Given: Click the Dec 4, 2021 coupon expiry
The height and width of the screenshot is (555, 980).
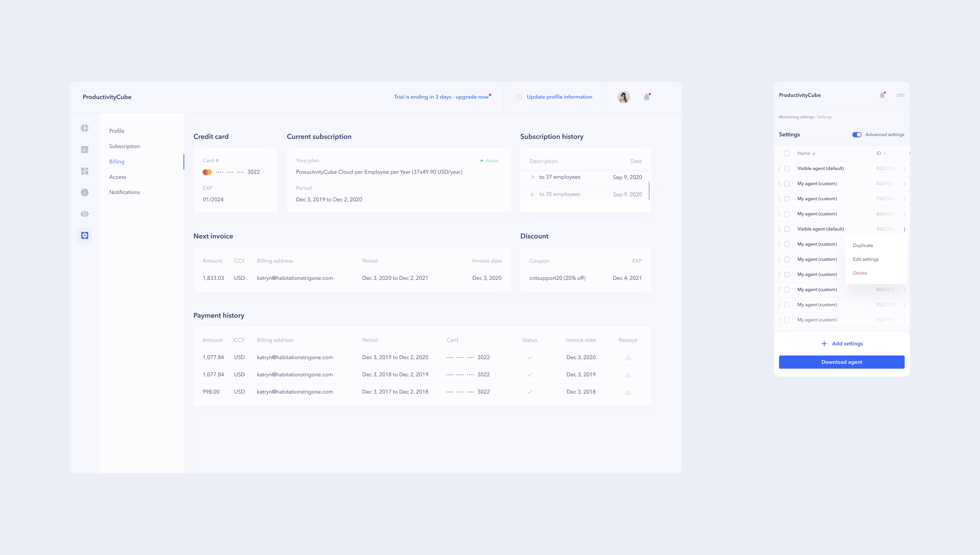Looking at the screenshot, I should pyautogui.click(x=627, y=278).
